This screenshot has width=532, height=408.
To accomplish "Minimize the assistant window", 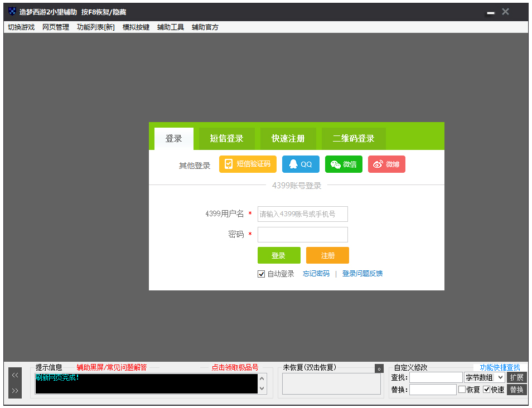I will click(491, 13).
